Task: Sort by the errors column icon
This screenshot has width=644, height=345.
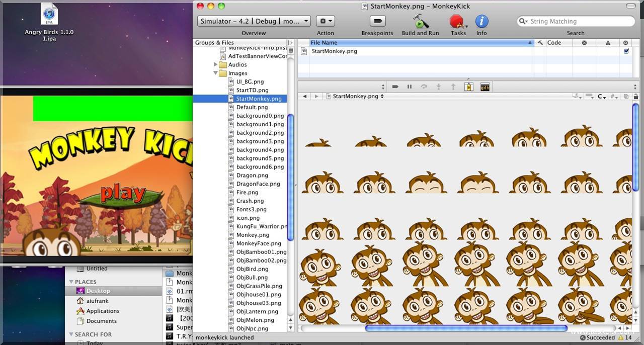Action: click(584, 43)
